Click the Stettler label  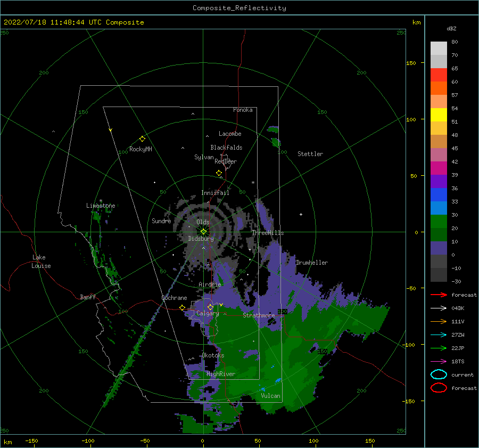pyautogui.click(x=310, y=154)
